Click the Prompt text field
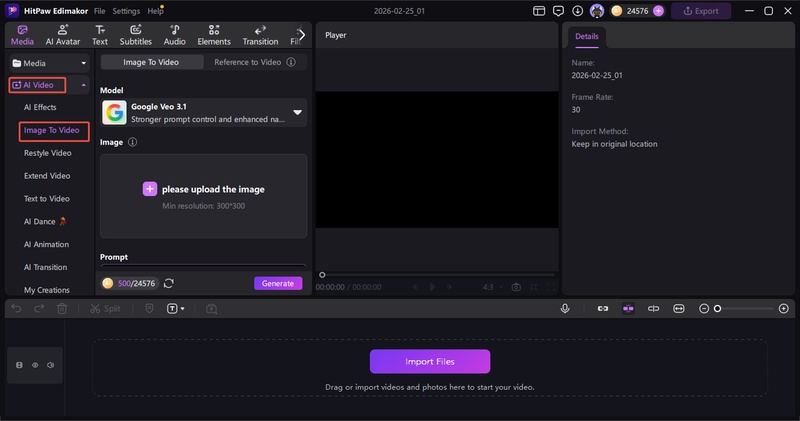Viewport: 800px width, 421px height. [x=204, y=266]
